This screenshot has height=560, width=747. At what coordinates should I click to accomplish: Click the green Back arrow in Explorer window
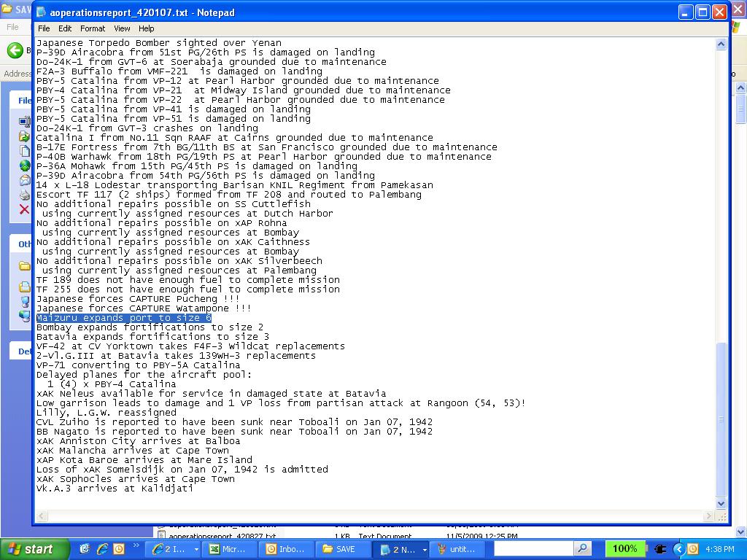(x=15, y=50)
